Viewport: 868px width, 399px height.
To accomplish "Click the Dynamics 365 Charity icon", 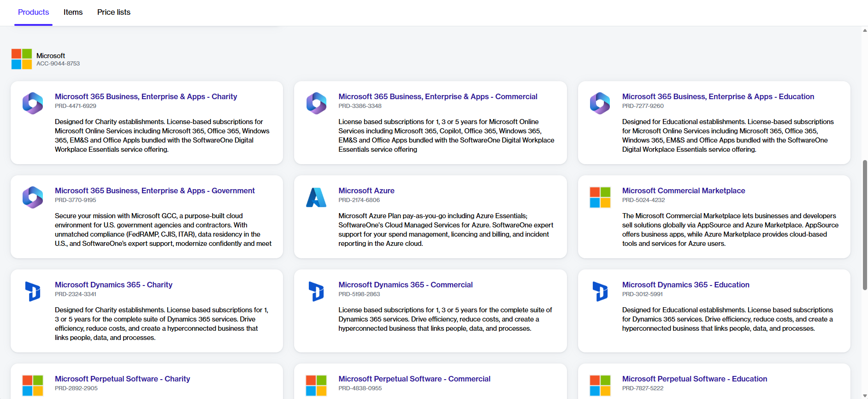I will click(33, 292).
